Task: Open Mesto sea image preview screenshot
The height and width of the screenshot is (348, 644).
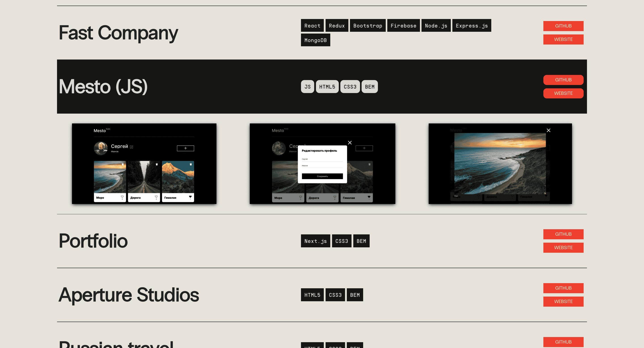Action: pyautogui.click(x=500, y=163)
